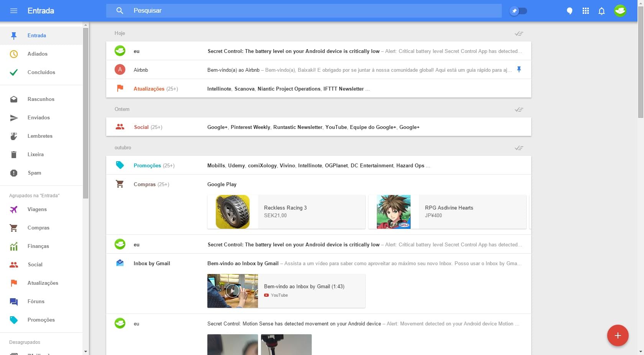Viewport: 644px width, 355px height.
Task: Expand the Promoções (25+) bundle
Action: (319, 165)
